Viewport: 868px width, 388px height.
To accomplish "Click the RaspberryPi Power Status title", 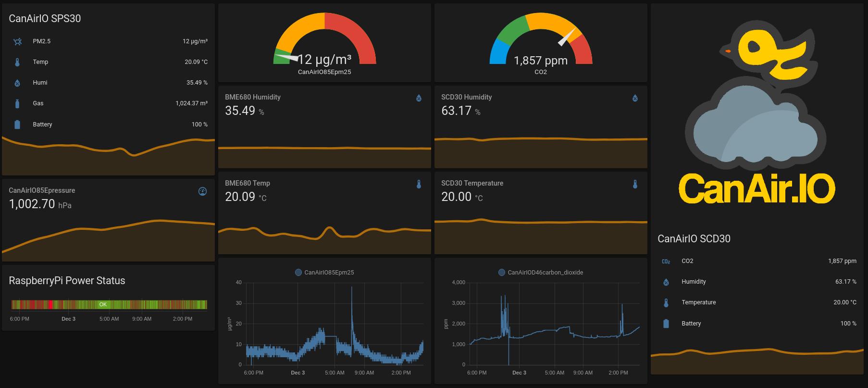I will pos(67,281).
